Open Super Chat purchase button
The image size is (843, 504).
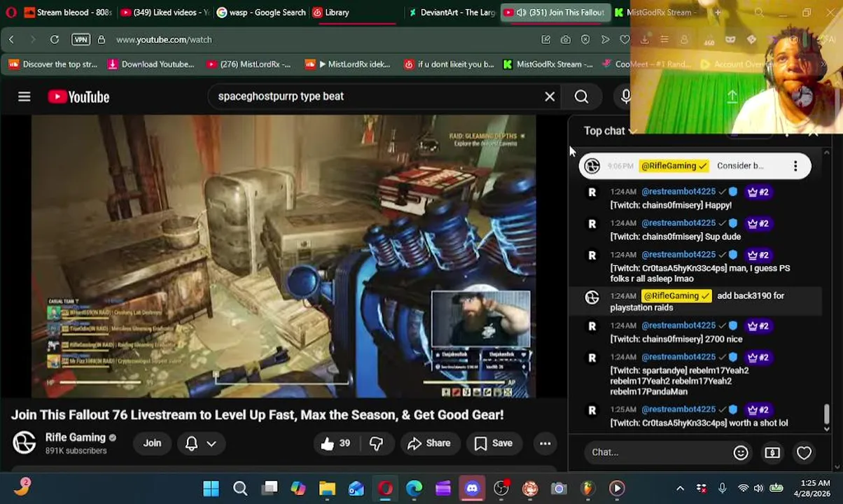[772, 452]
